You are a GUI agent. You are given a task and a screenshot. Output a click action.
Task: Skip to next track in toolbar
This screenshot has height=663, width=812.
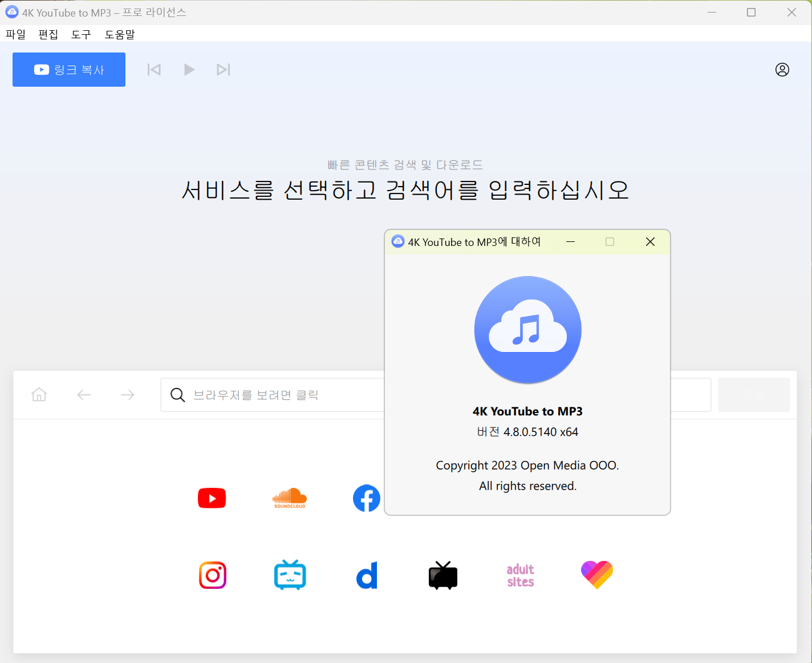[x=224, y=70]
